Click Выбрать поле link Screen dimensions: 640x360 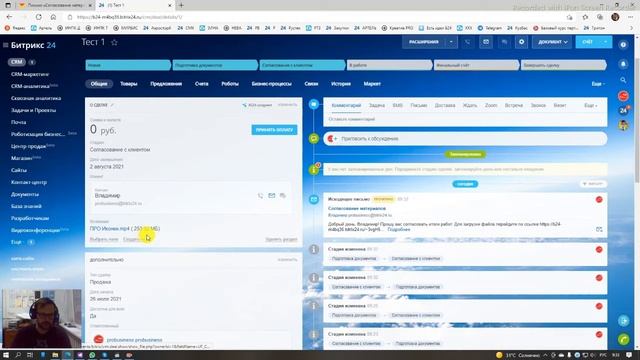point(104,240)
